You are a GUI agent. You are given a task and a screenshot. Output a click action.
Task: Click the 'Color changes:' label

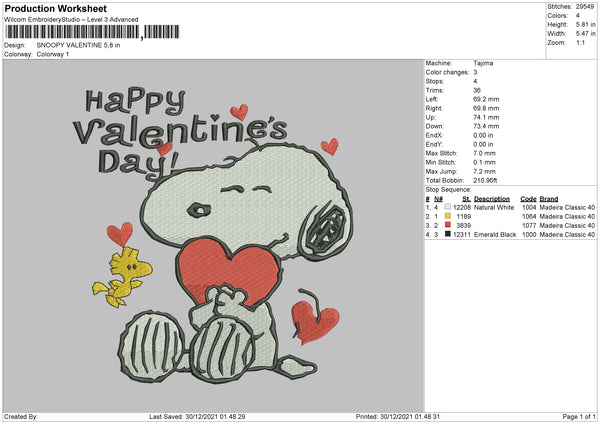coord(447,72)
